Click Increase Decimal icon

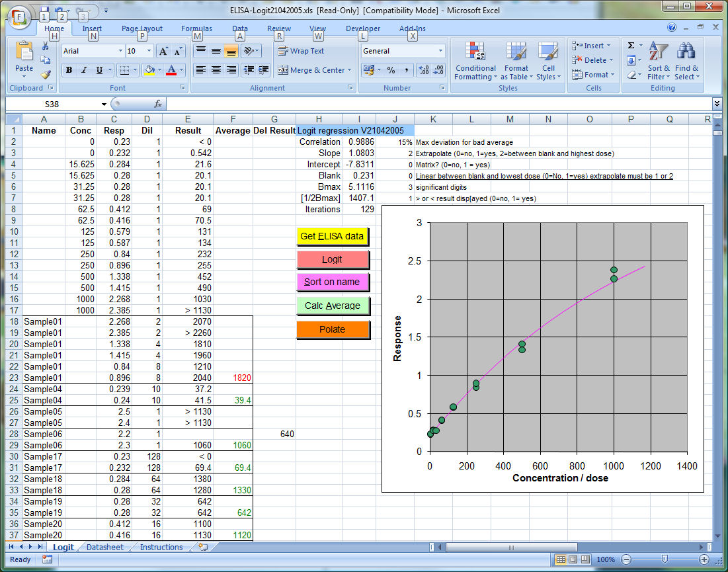point(423,70)
